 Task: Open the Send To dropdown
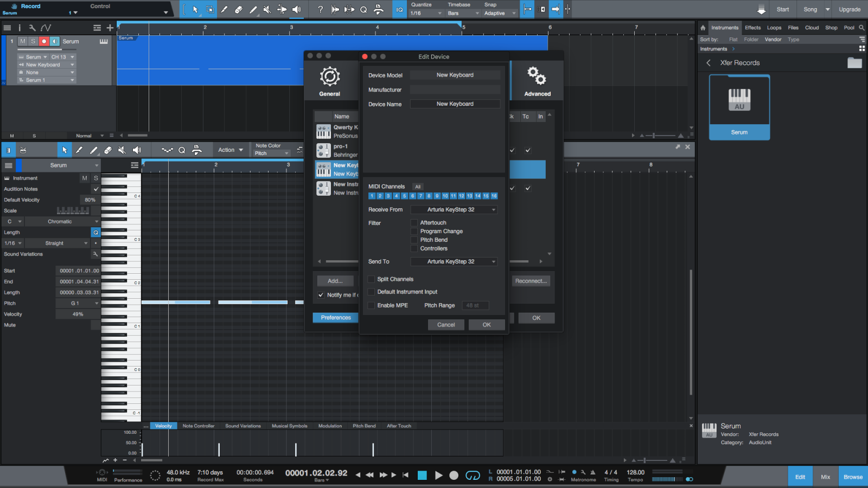454,262
